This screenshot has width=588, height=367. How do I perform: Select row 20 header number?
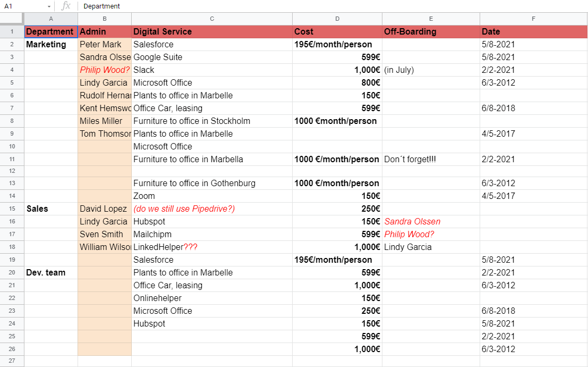12,272
